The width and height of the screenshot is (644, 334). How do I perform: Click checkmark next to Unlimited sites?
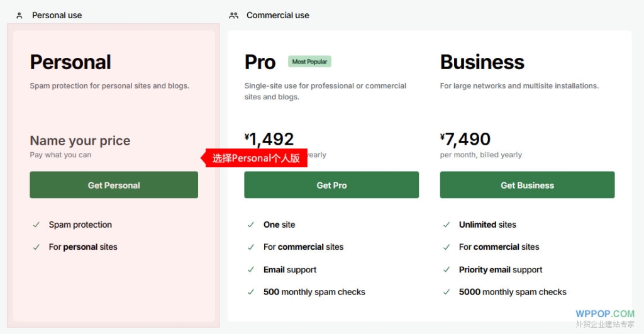click(x=447, y=225)
